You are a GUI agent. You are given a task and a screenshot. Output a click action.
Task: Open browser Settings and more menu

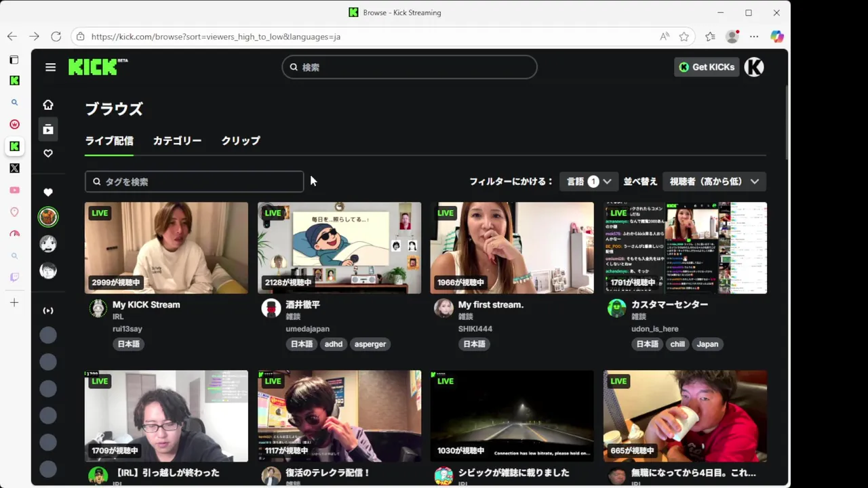click(754, 37)
